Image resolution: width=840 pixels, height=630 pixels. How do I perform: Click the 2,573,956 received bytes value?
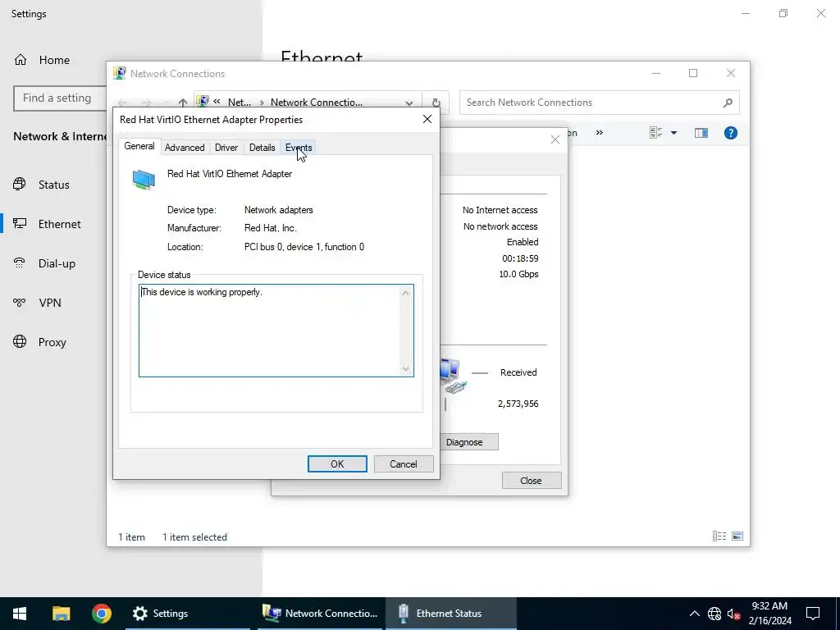[518, 404]
